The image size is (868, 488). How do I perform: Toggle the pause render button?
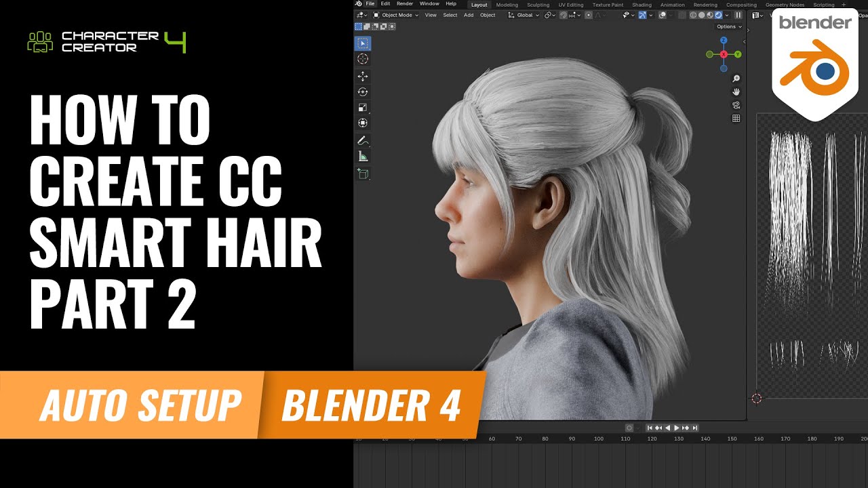pos(738,15)
